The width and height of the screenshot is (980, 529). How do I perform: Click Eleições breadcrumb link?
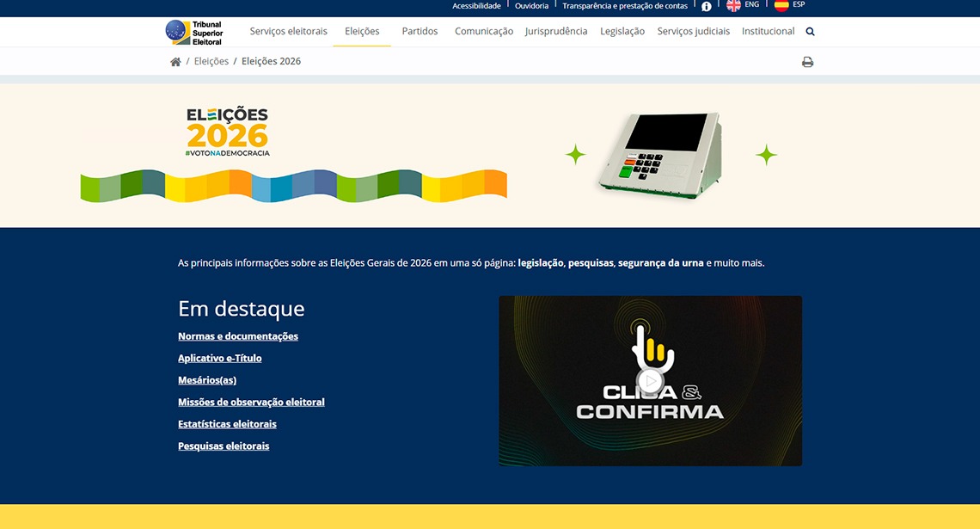pos(211,61)
